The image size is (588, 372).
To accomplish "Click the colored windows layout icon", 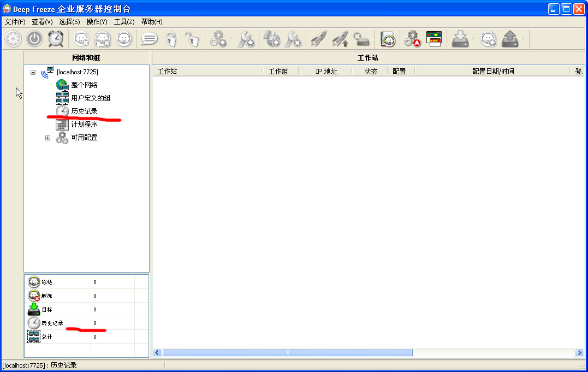I will point(433,39).
